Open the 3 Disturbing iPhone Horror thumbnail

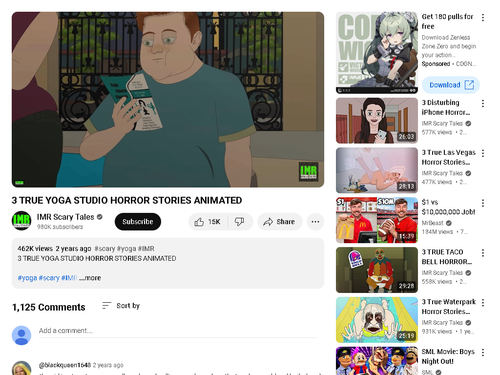coord(377,121)
